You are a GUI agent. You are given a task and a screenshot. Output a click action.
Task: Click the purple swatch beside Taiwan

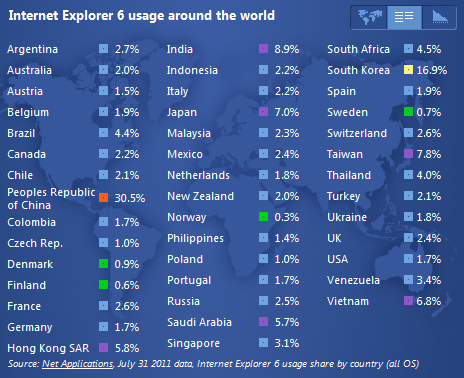tap(408, 154)
